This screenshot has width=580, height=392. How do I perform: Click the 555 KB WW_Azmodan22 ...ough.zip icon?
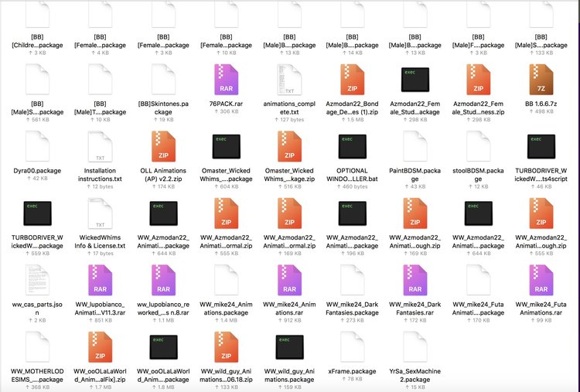[541, 213]
